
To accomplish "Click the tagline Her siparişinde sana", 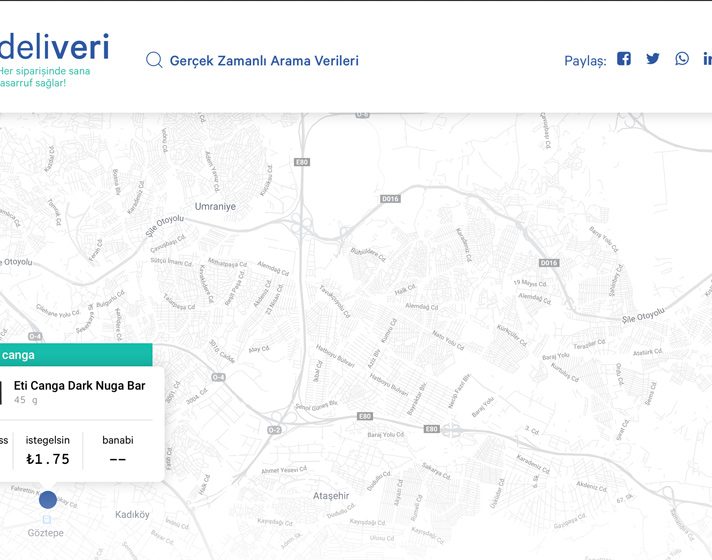I will click(44, 71).
